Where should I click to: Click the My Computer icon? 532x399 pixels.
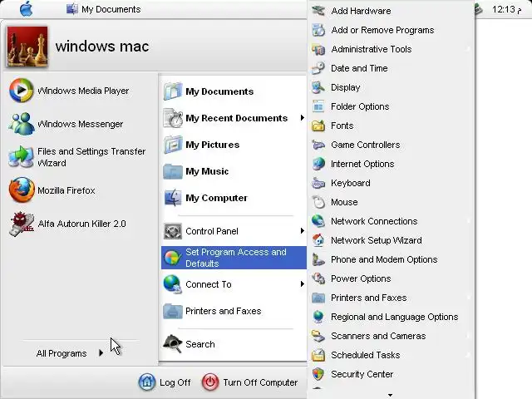tap(173, 198)
